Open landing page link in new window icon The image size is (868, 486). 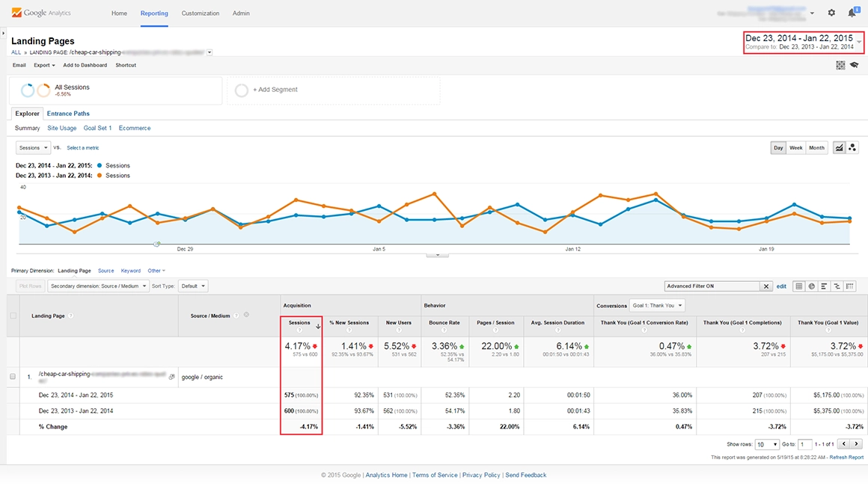(171, 377)
